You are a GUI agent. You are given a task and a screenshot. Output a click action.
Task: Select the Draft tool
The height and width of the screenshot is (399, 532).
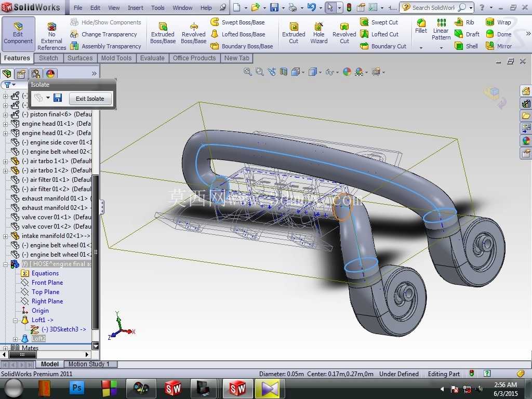pyautogui.click(x=467, y=34)
